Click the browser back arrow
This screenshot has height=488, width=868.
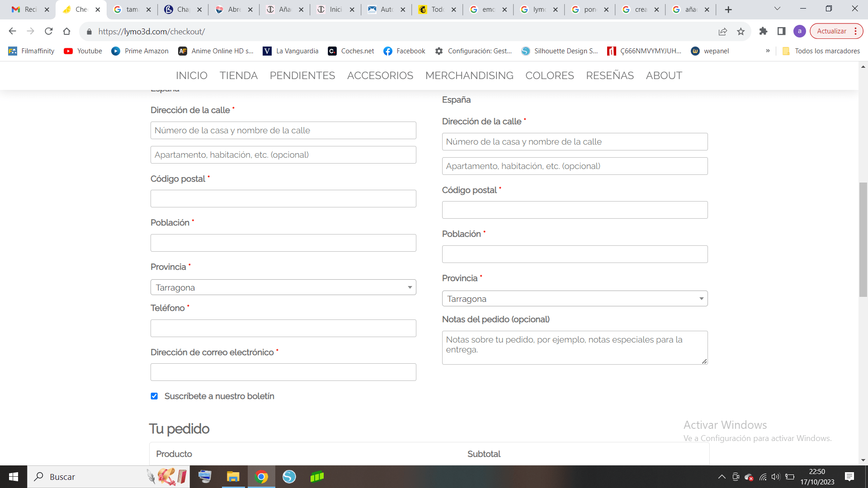click(x=12, y=31)
